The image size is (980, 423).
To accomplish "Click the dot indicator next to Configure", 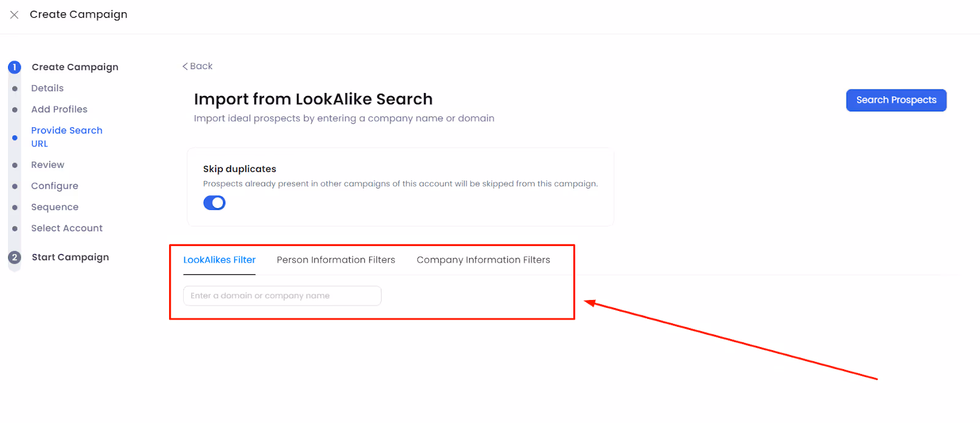I will point(14,185).
